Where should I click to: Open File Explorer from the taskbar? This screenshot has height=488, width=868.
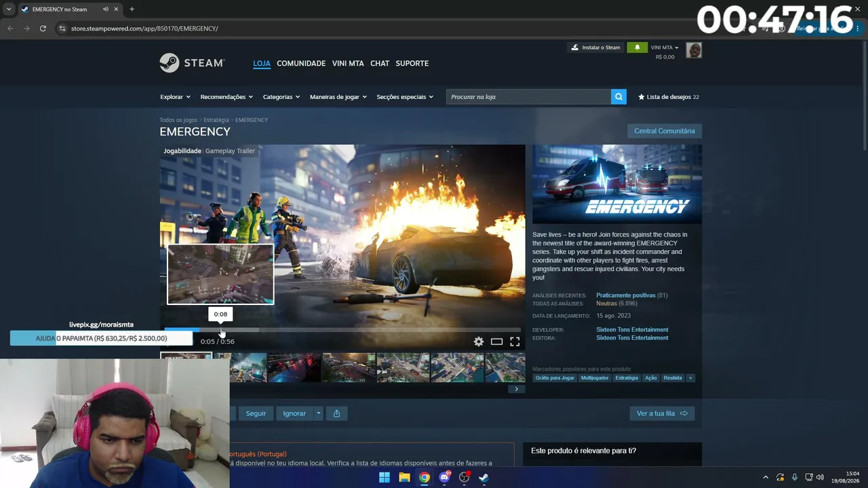[x=404, y=477]
